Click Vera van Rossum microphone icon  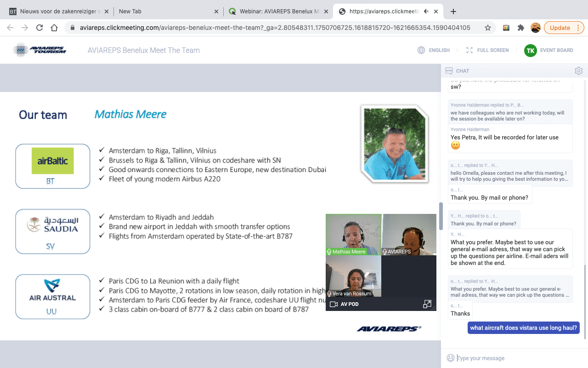(329, 293)
